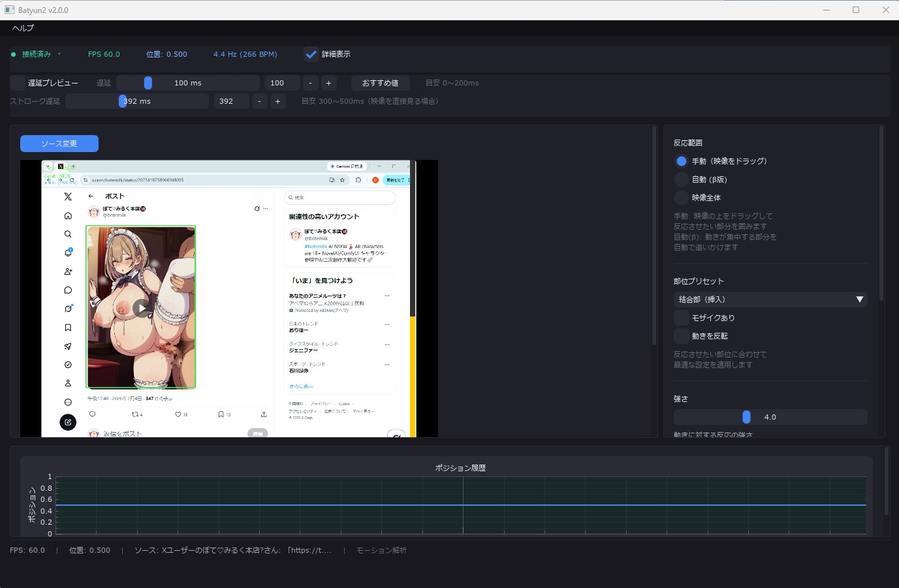Screen dimensions: 899x588
Task: Enable the モザイクあり checkbox
Action: [682, 318]
